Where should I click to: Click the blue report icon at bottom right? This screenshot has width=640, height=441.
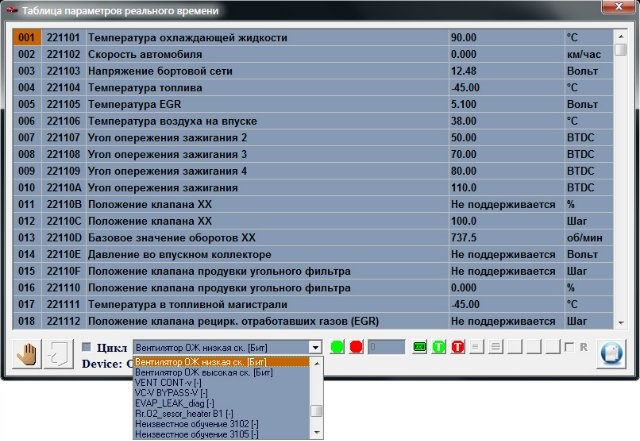(x=609, y=354)
